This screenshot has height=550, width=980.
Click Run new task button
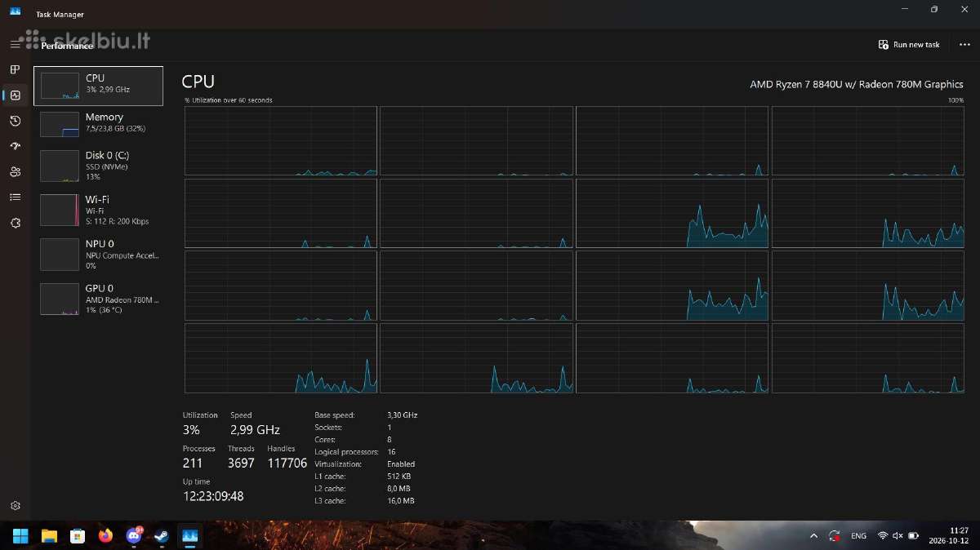(x=909, y=45)
